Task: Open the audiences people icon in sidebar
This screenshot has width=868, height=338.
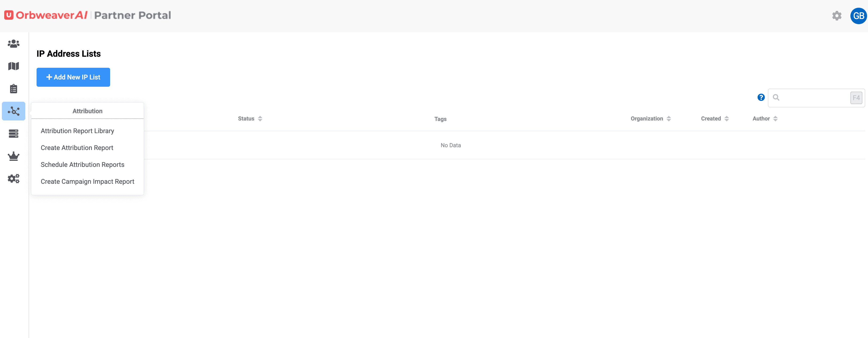Action: pos(14,44)
